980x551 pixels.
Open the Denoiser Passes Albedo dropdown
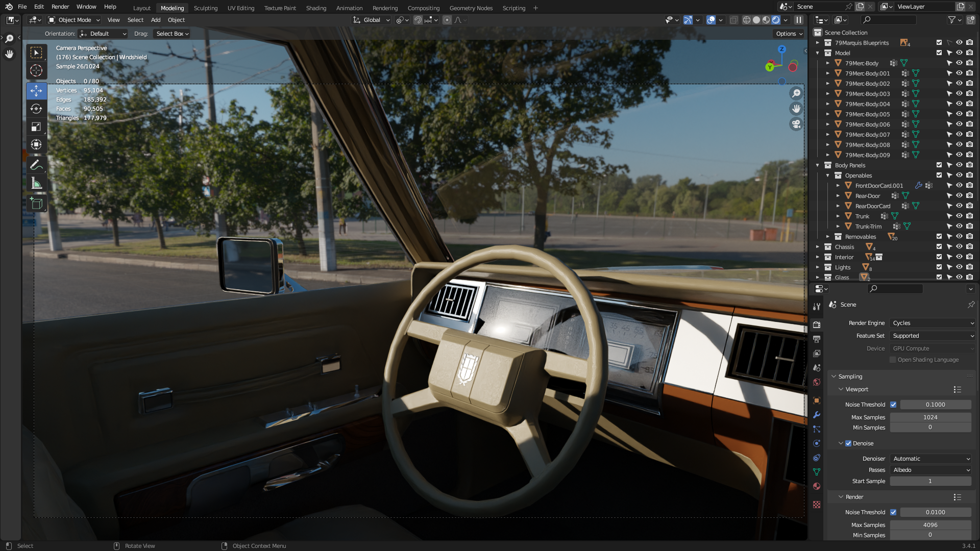coord(930,470)
